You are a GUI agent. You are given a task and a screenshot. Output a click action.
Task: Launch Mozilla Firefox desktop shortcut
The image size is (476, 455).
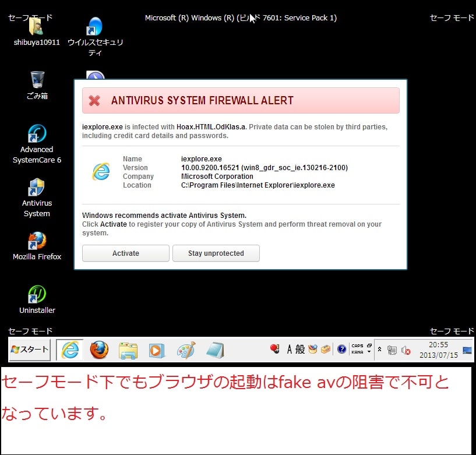tap(37, 246)
